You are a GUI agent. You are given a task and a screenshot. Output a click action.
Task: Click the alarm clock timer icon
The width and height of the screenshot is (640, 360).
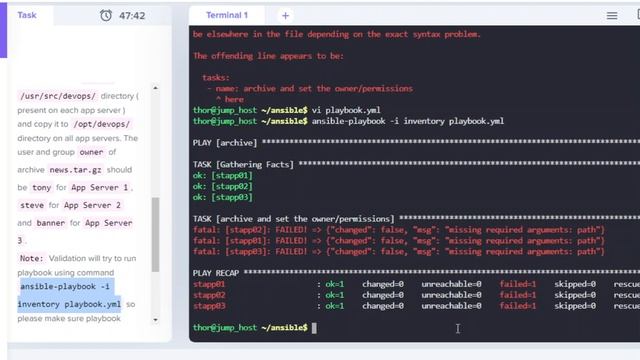(106, 16)
